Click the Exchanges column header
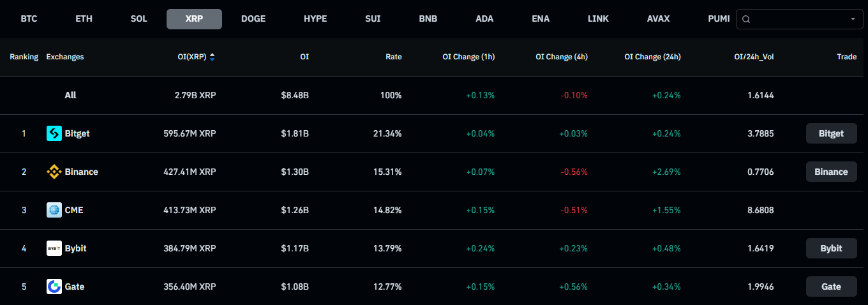The height and width of the screenshot is (305, 868). point(65,57)
